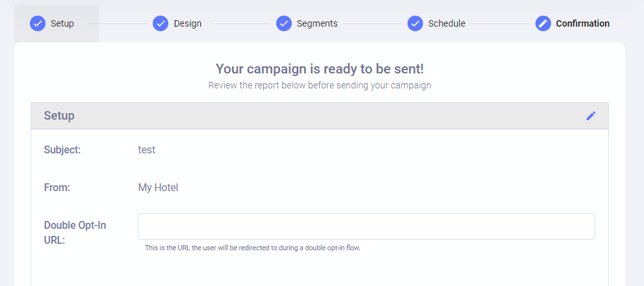Click the Schedule step checkmark icon
644x286 pixels.
(415, 23)
